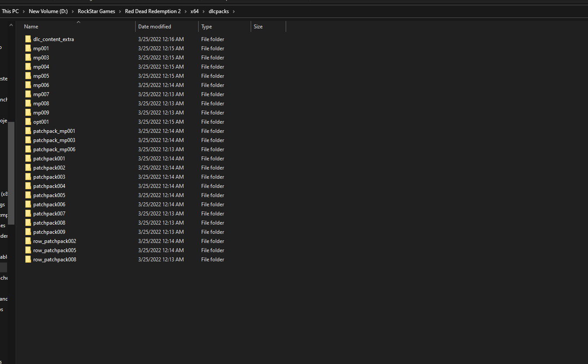The height and width of the screenshot is (364, 588).
Task: Click the mp006 folder icon
Action: (x=28, y=85)
